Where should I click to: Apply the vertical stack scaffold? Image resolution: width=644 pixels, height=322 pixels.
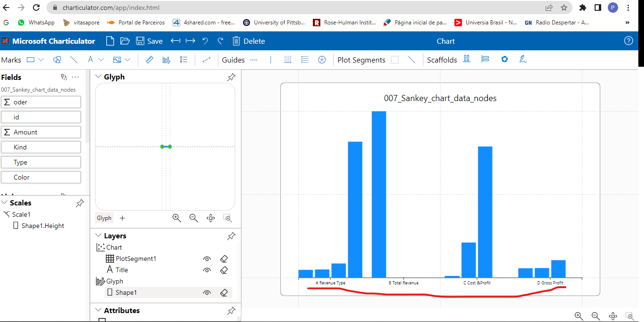[485, 59]
